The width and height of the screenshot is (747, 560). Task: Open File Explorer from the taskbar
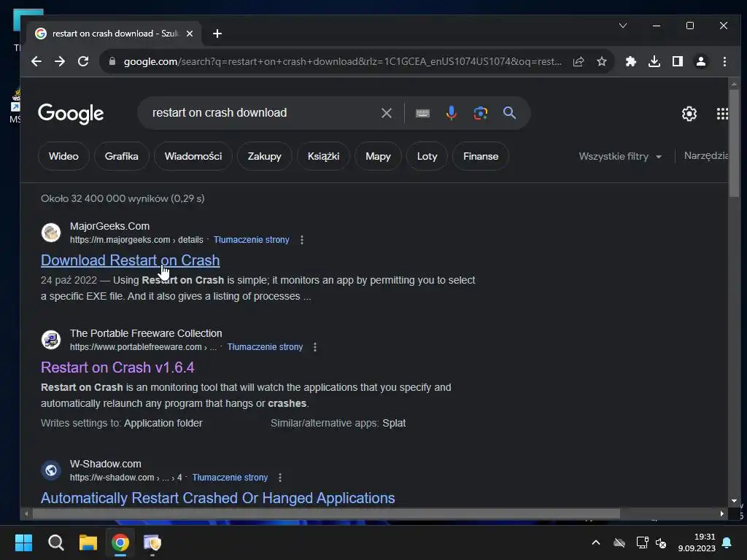[x=88, y=542]
